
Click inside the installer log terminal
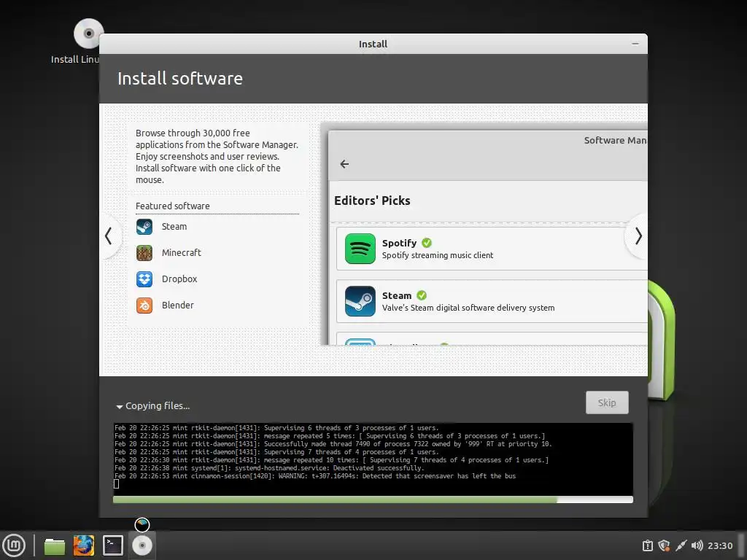[x=373, y=459]
